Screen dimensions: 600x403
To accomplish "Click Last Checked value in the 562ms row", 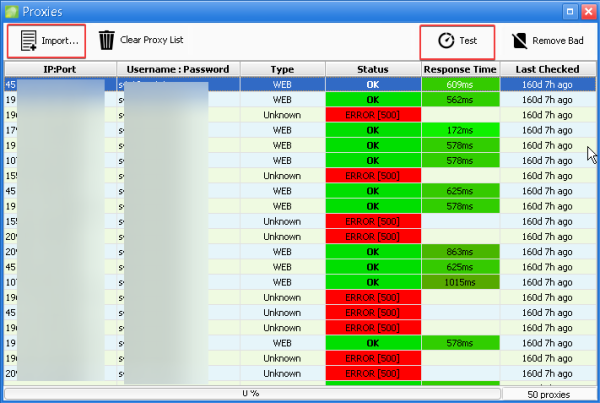I will pyautogui.click(x=548, y=100).
